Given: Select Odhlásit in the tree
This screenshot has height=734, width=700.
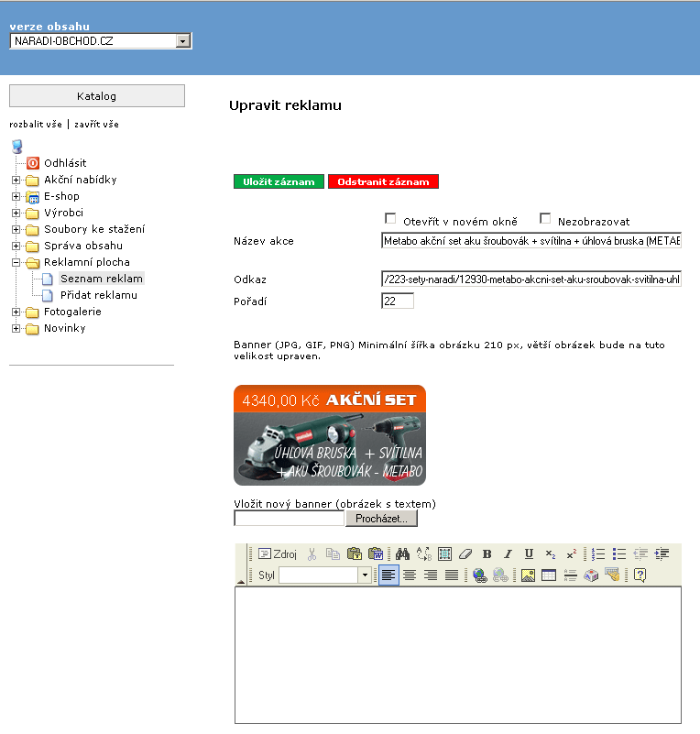Looking at the screenshot, I should click(x=65, y=163).
